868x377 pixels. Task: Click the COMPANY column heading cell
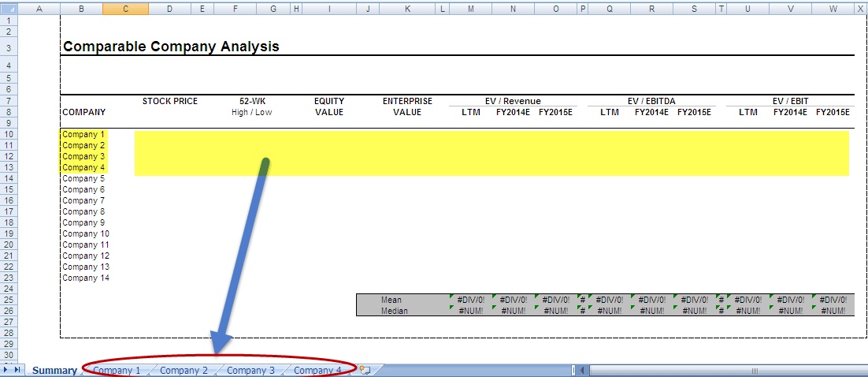pos(84,112)
